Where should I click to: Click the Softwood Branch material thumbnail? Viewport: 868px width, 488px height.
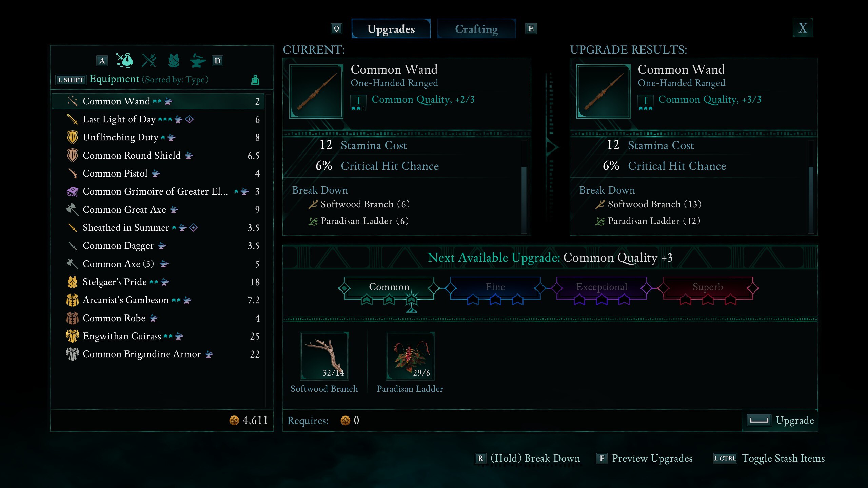point(324,355)
